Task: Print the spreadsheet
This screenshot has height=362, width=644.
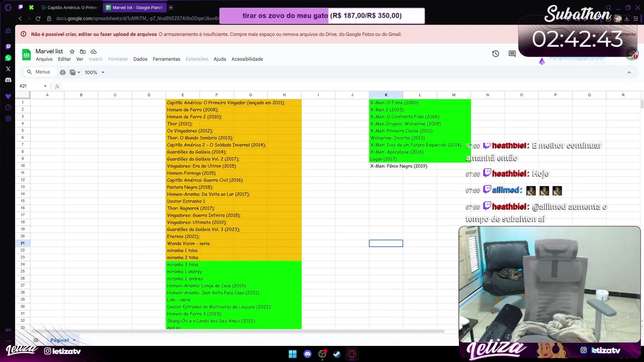Action: pos(62,72)
